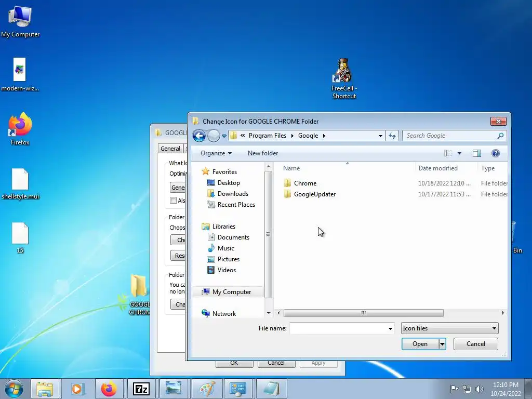The image size is (532, 399).
Task: Click the Back arrow in the Change Icon dialog
Action: pos(199,136)
